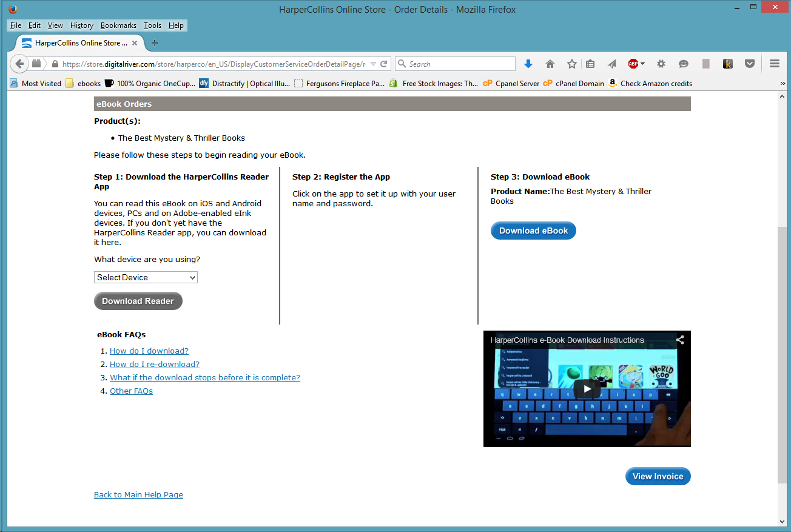The height and width of the screenshot is (532, 791).
Task: Click the Firefox logo in title bar
Action: point(13,9)
